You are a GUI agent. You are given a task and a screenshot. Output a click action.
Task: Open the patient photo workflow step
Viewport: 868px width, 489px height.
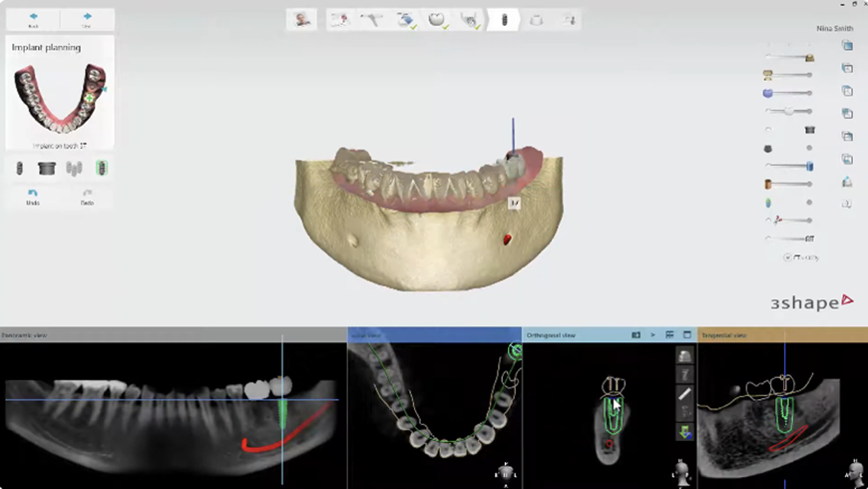coord(301,19)
